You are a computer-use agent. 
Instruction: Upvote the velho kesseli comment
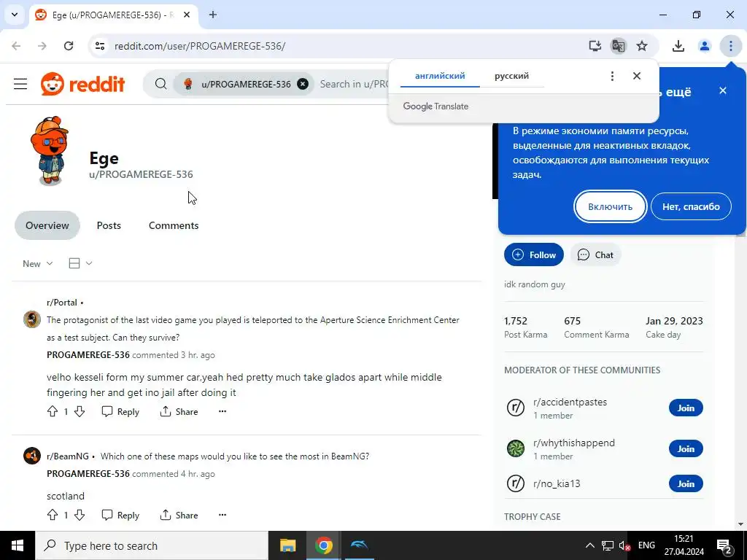coord(53,411)
